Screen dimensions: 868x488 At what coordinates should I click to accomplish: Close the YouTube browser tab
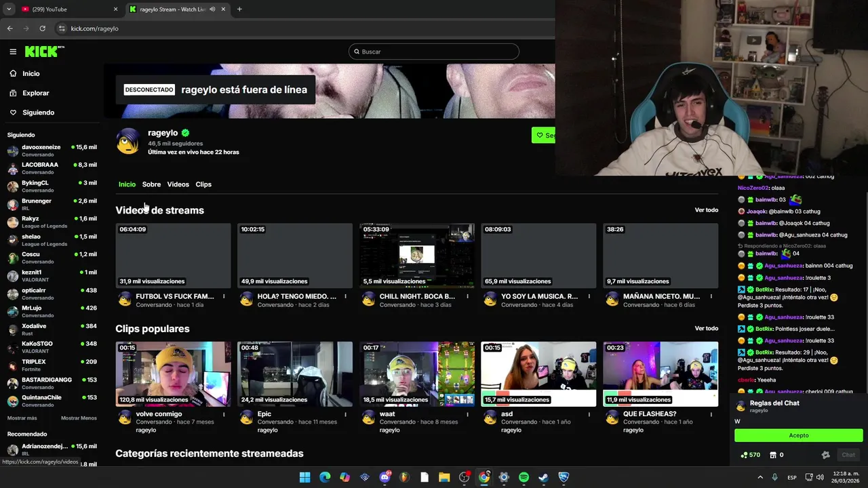coord(115,9)
